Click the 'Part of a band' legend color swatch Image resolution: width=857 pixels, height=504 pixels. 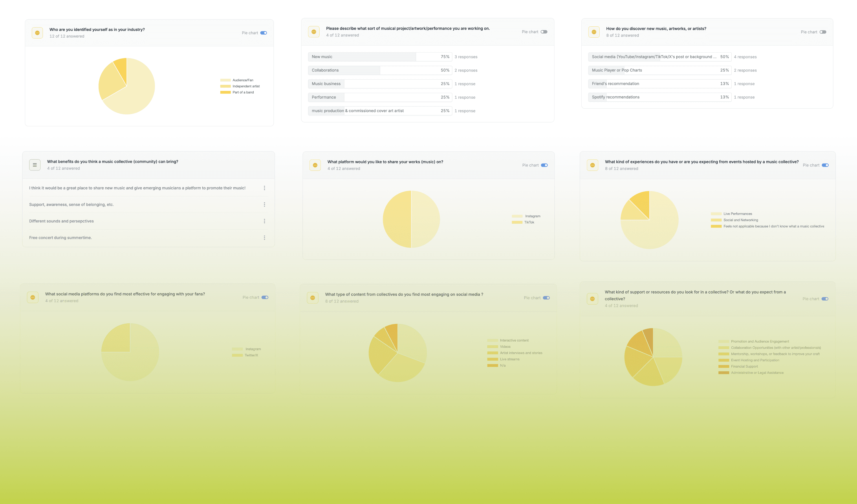pyautogui.click(x=226, y=93)
